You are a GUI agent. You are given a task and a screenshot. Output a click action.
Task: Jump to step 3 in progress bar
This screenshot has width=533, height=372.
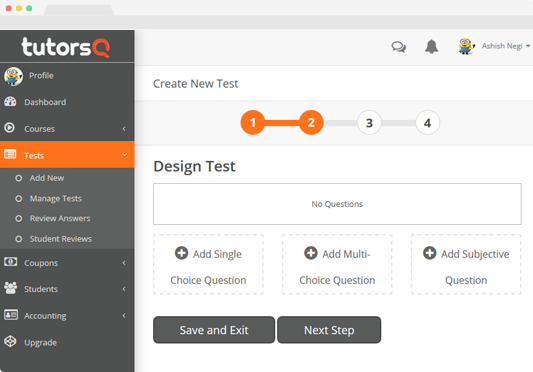coord(369,122)
